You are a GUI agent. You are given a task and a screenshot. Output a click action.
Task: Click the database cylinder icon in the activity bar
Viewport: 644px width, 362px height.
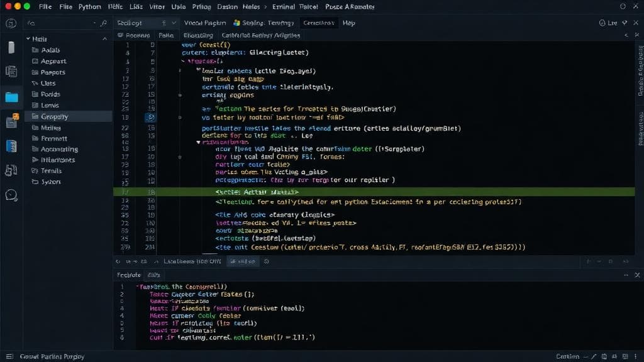click(x=11, y=47)
